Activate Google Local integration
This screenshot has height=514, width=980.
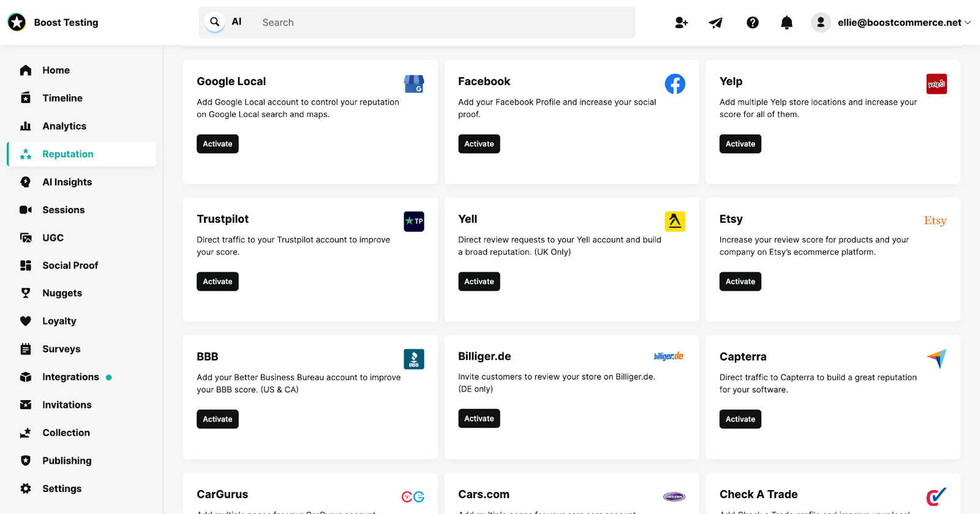(217, 144)
